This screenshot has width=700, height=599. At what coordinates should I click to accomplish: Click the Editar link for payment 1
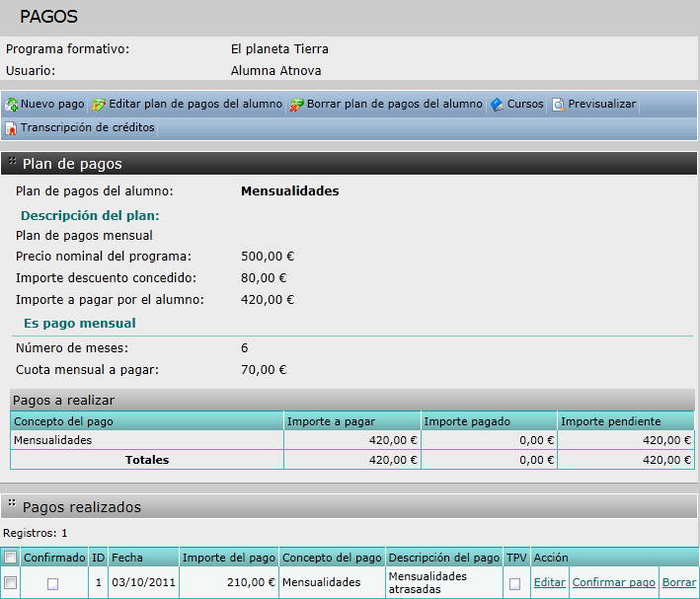(550, 582)
